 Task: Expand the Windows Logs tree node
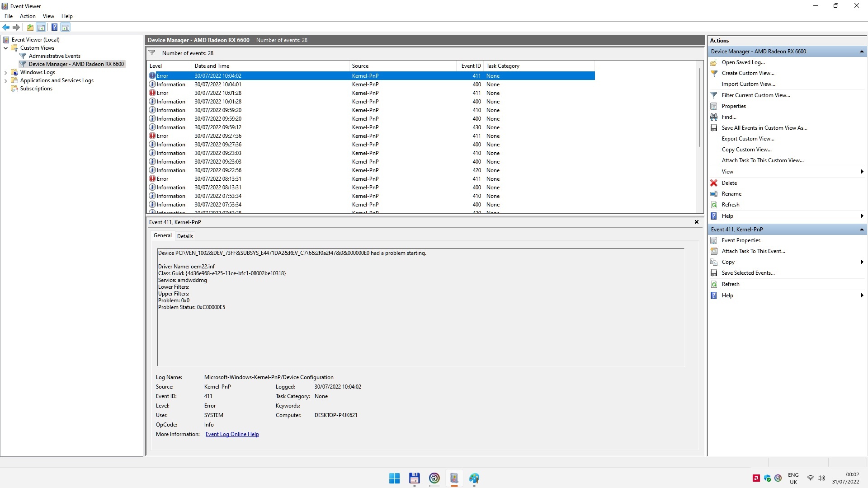[5, 72]
